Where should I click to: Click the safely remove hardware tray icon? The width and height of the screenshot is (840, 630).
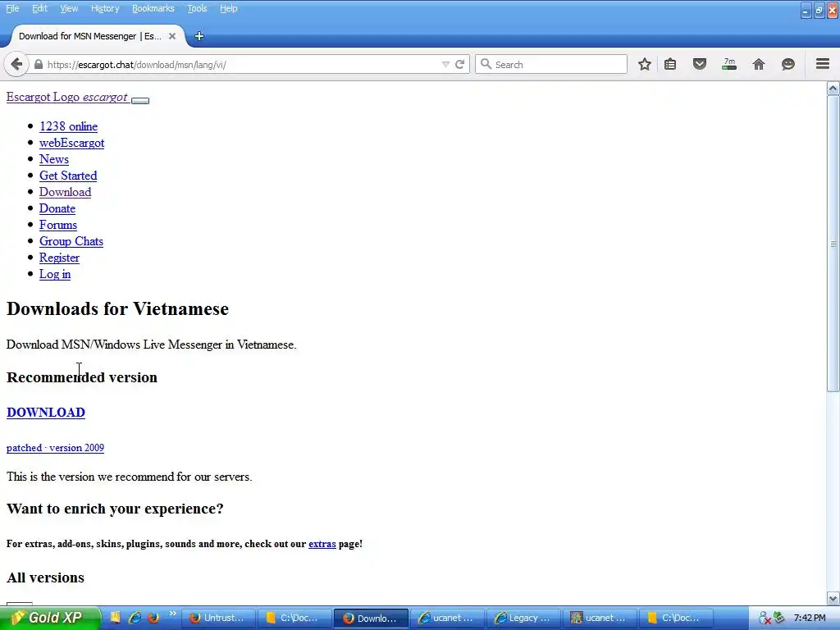point(779,618)
